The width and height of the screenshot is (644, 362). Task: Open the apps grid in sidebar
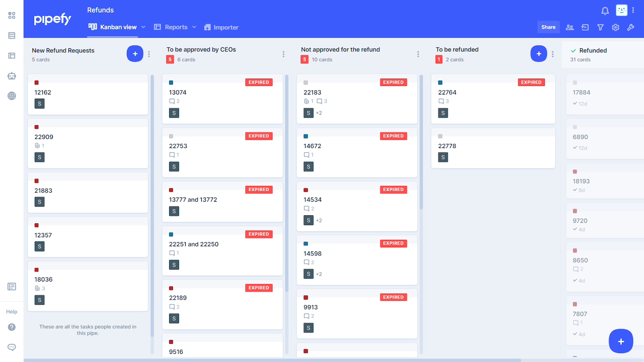click(12, 15)
